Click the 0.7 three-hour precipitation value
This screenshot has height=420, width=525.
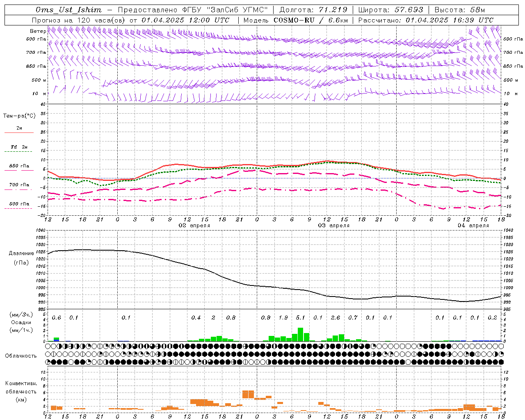[x=353, y=317]
